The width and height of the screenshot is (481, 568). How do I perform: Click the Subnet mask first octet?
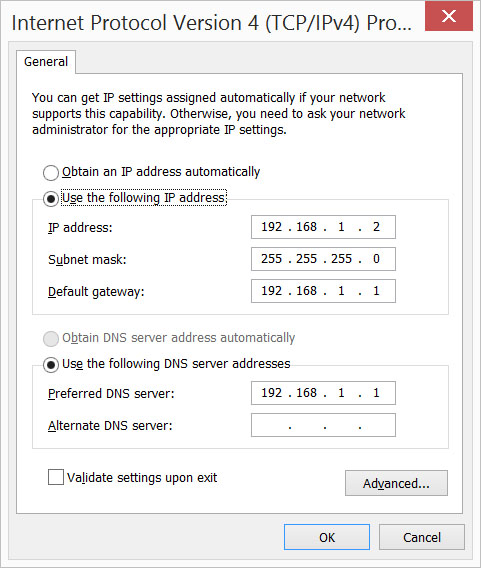(271, 259)
